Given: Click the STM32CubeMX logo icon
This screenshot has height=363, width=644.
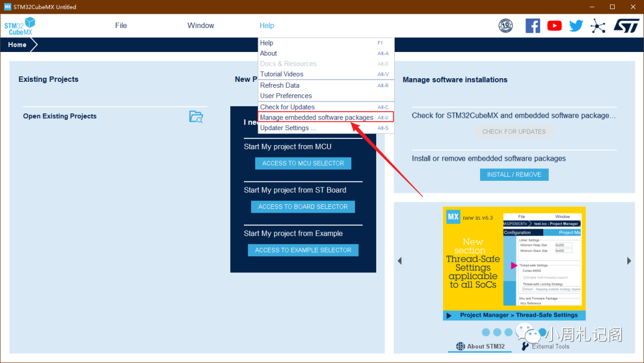Looking at the screenshot, I should coord(20,26).
